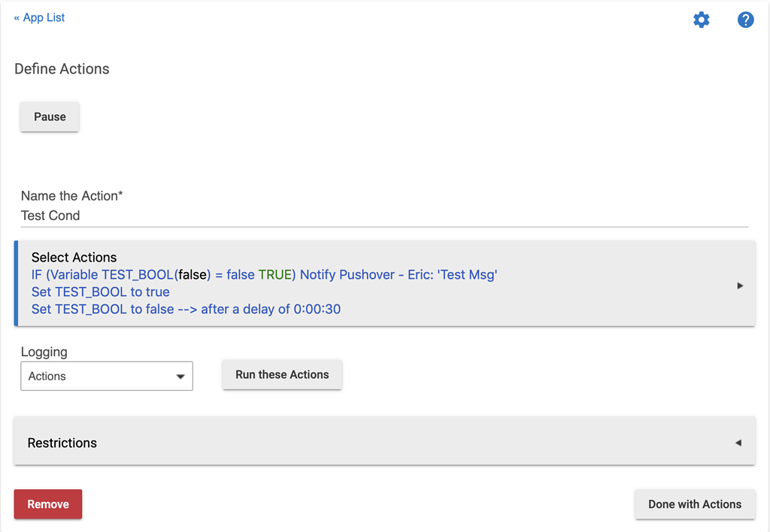This screenshot has width=770, height=532.
Task: Pause this action using the Pause button
Action: pos(50,116)
